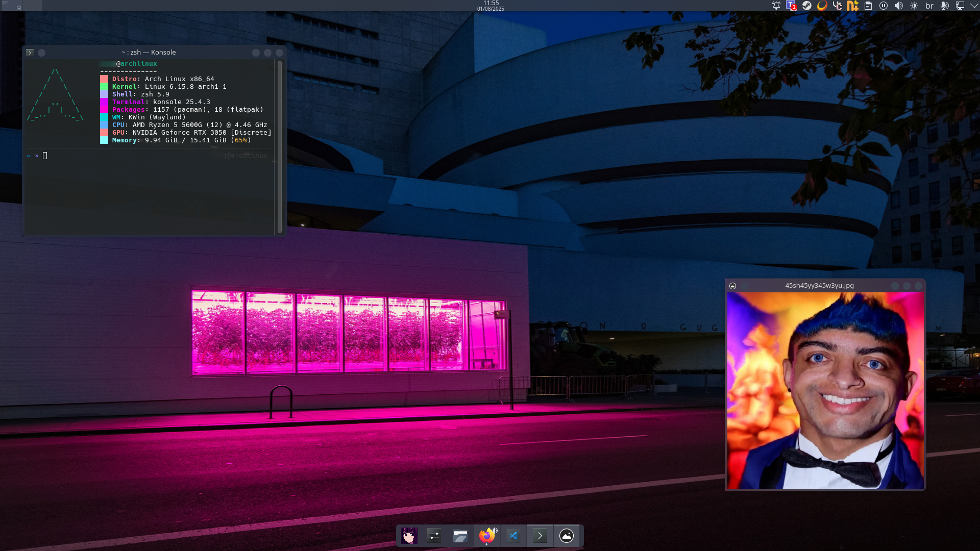
Task: Click the Arch logo ASCII art
Action: pos(55,94)
